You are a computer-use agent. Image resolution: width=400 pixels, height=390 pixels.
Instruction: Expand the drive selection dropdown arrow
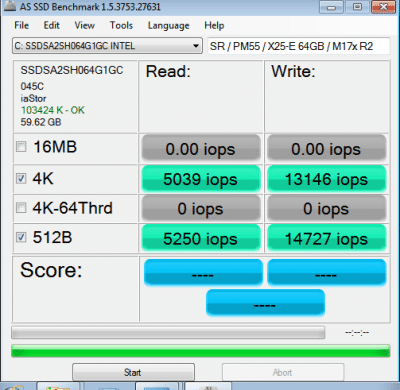(196, 46)
